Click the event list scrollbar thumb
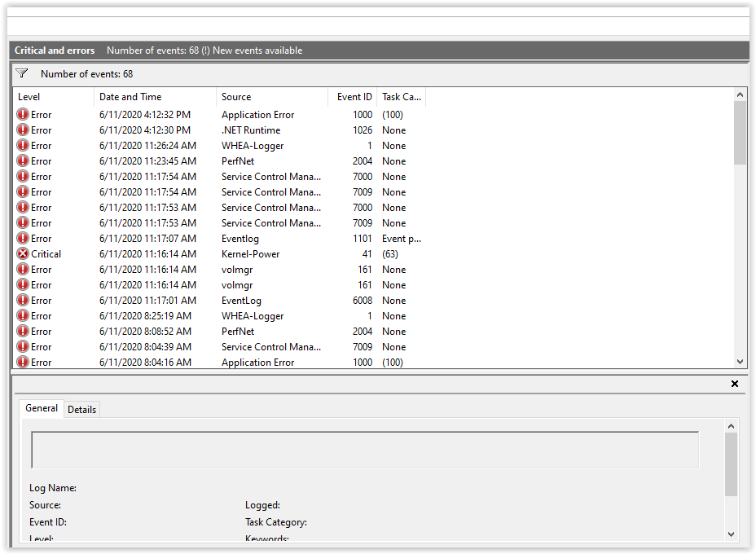This screenshot has width=756, height=554. [x=740, y=133]
